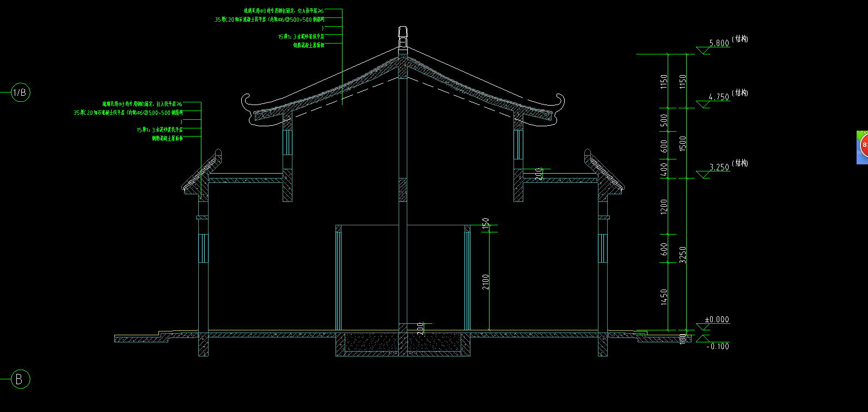
Task: Select the 200 dimension at the column base
Action: point(420,328)
